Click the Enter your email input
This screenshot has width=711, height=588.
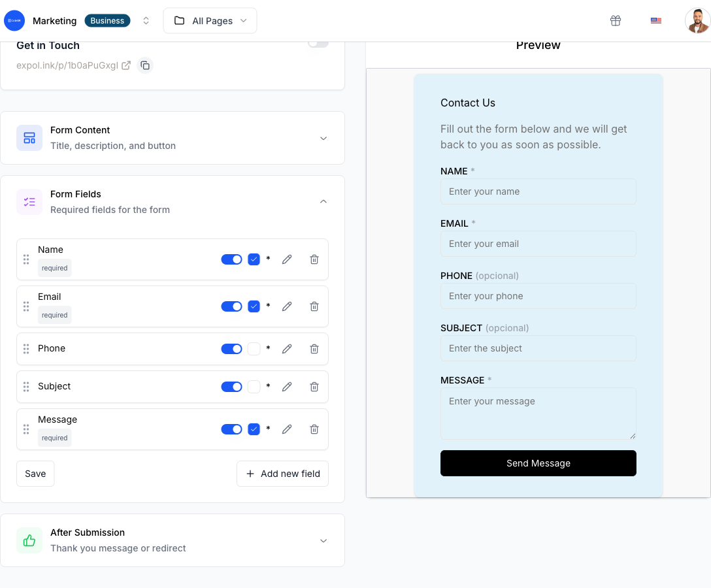coord(538,244)
